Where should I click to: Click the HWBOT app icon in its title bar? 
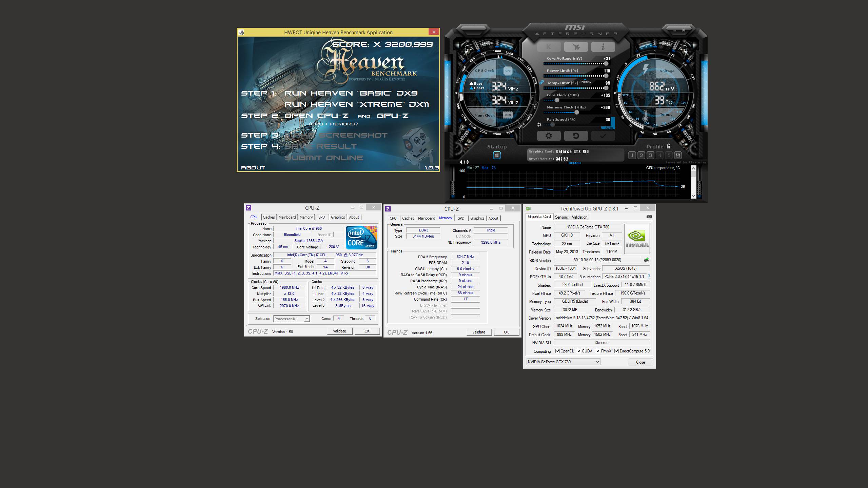241,32
